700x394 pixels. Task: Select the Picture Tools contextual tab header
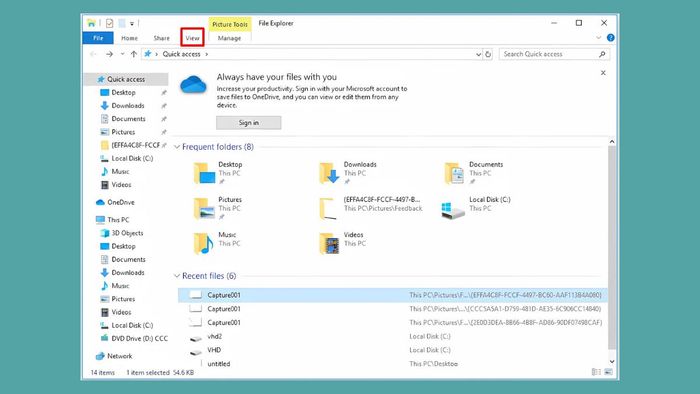(x=230, y=24)
